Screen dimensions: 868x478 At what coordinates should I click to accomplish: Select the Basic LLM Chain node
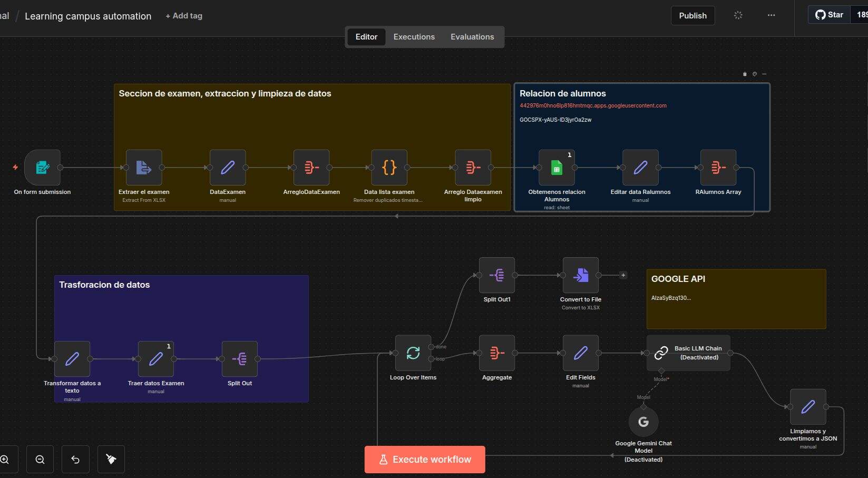tap(688, 353)
